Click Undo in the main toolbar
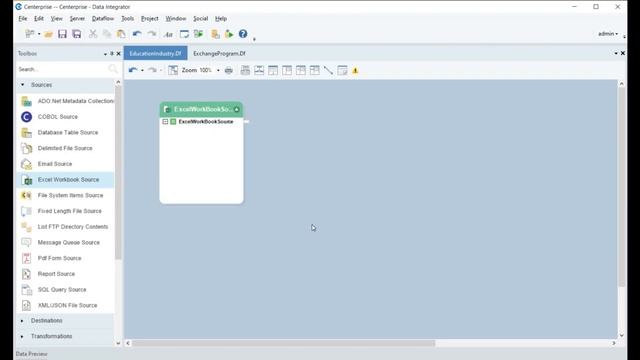The width and height of the screenshot is (640, 360). tap(137, 34)
